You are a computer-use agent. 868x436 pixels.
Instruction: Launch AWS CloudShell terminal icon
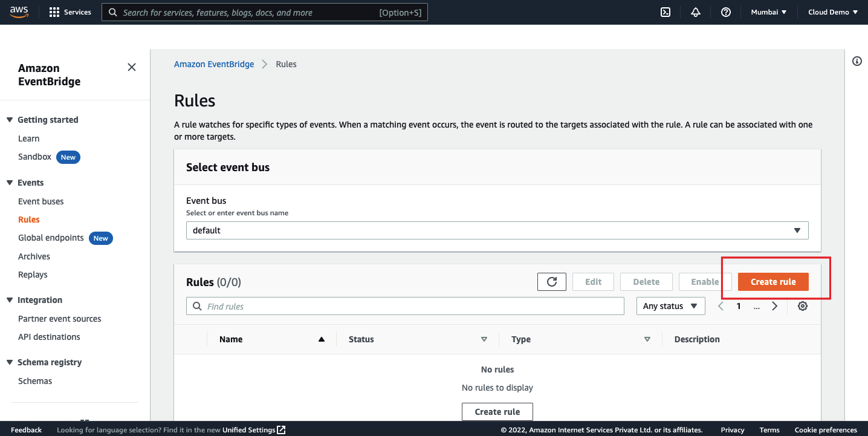[x=666, y=12]
